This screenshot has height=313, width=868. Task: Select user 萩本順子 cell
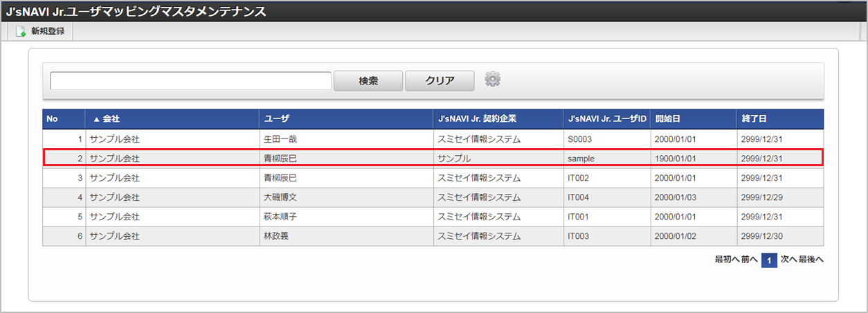(x=347, y=217)
